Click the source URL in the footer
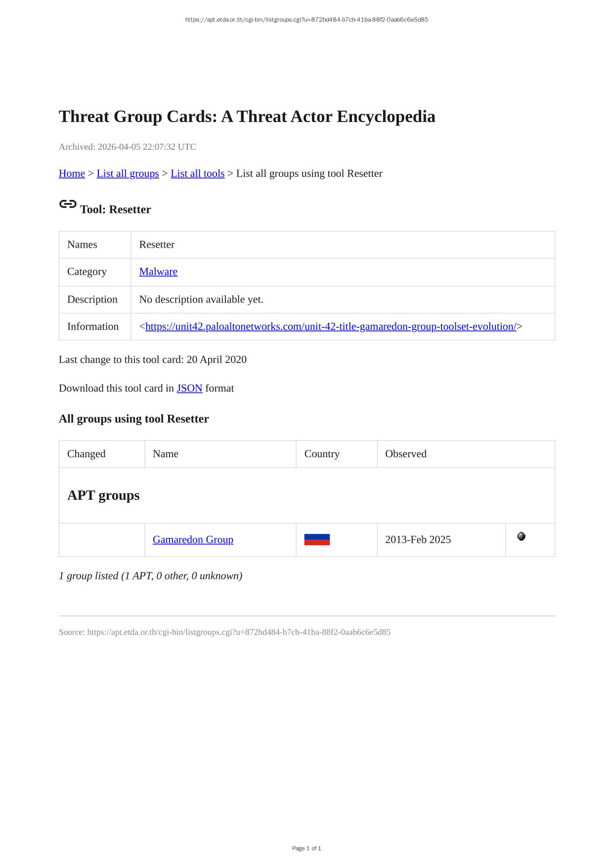The image size is (614, 868). (239, 632)
